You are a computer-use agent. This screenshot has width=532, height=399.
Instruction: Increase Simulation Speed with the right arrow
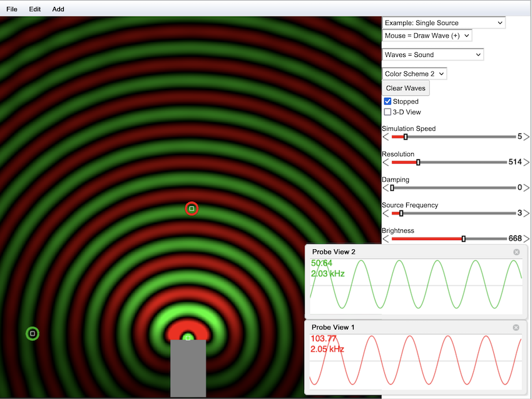[526, 137]
